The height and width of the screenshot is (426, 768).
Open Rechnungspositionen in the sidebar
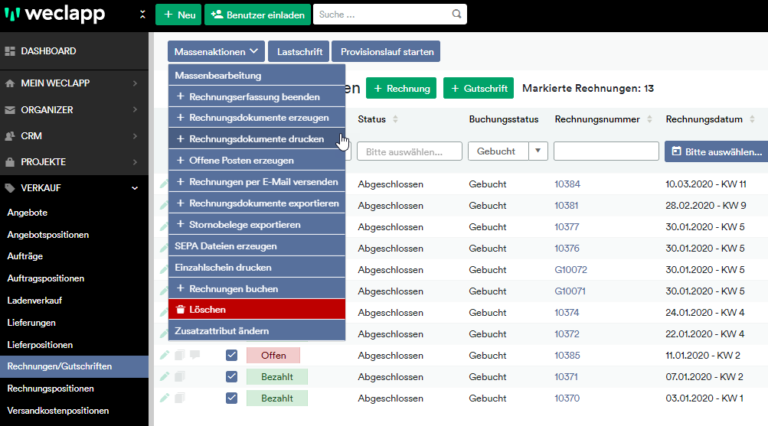tap(50, 388)
